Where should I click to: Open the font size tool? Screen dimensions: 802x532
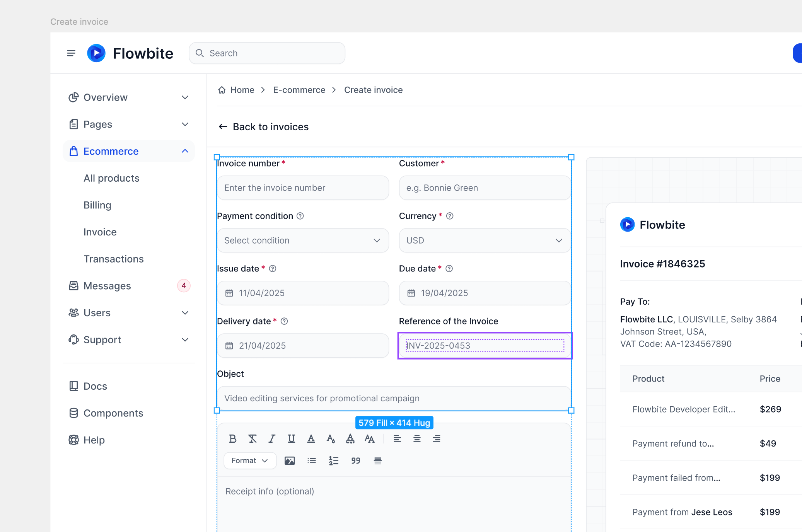pos(370,438)
